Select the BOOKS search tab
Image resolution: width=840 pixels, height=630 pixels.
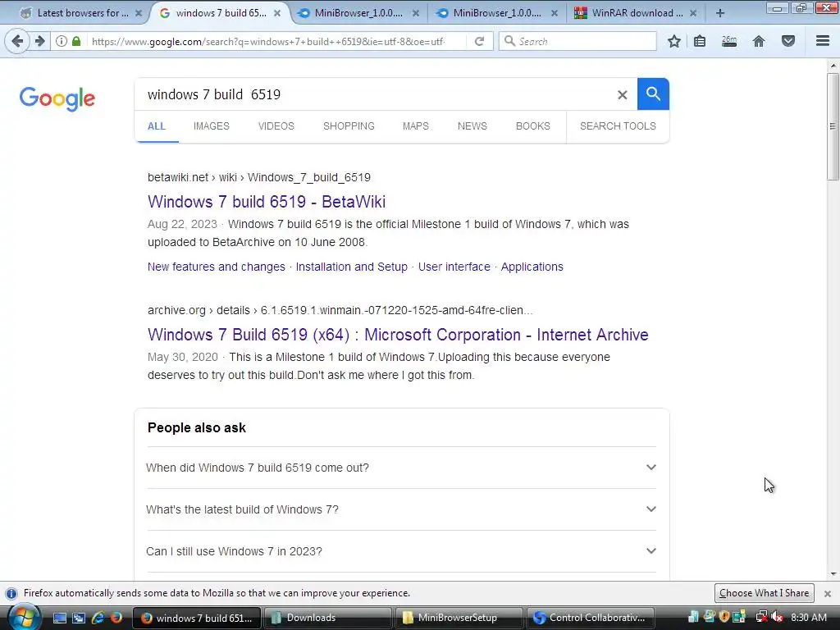532,126
